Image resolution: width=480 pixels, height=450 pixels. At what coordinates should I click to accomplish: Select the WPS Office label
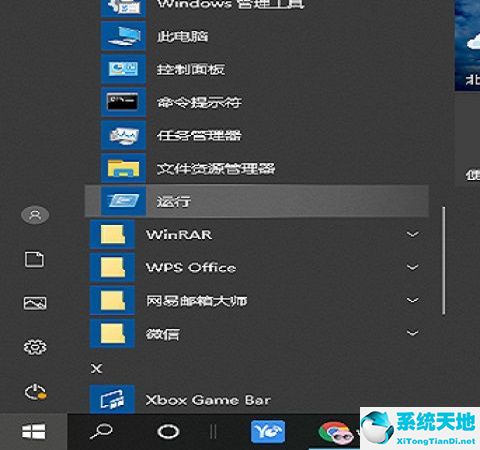pos(191,267)
